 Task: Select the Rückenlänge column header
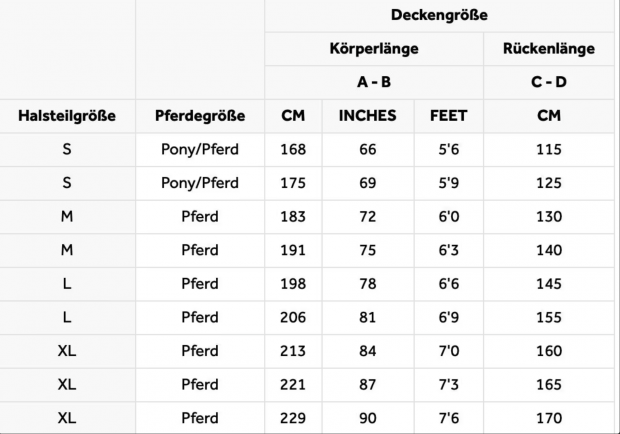pos(549,49)
